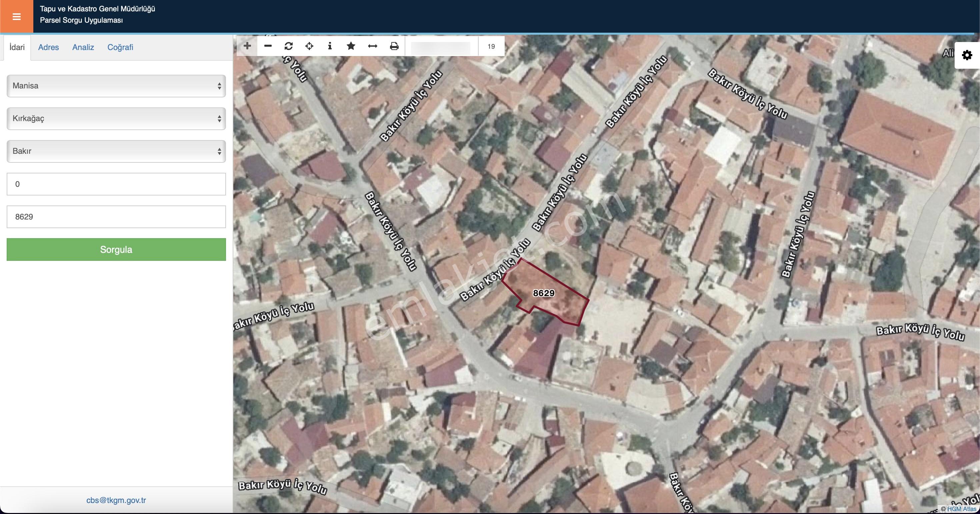980x514 pixels.
Task: Select the Coğrafi tab
Action: (120, 47)
